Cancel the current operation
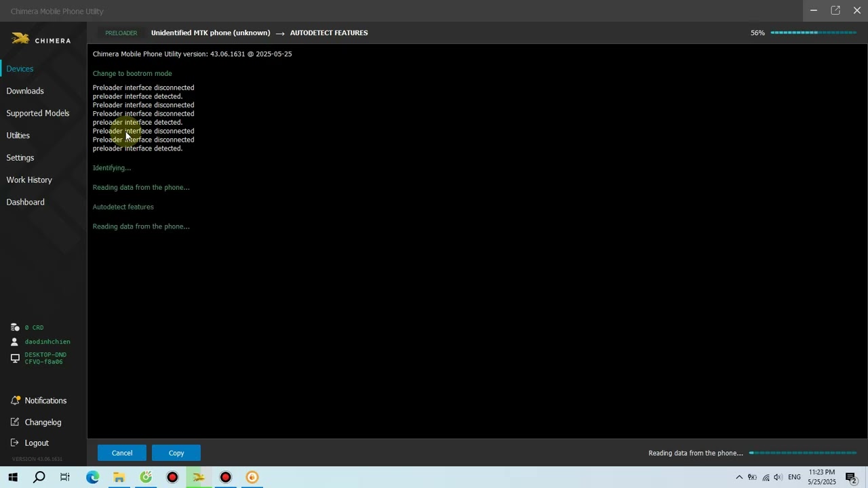The height and width of the screenshot is (488, 868). click(x=122, y=453)
